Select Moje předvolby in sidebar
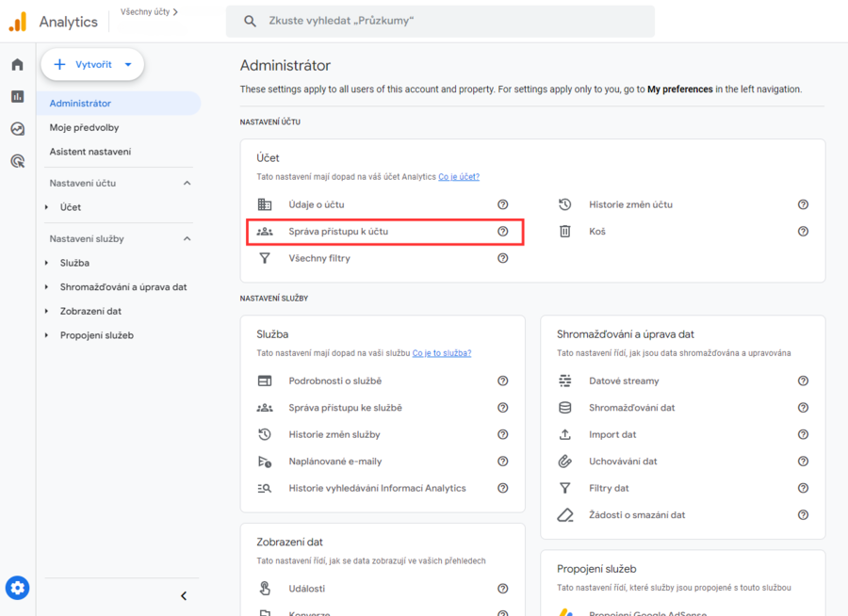 coord(84,127)
